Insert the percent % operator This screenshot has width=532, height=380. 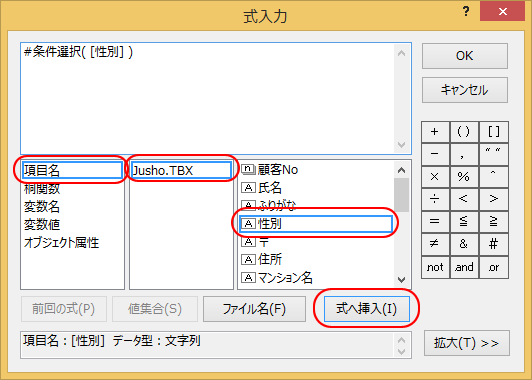point(464,177)
